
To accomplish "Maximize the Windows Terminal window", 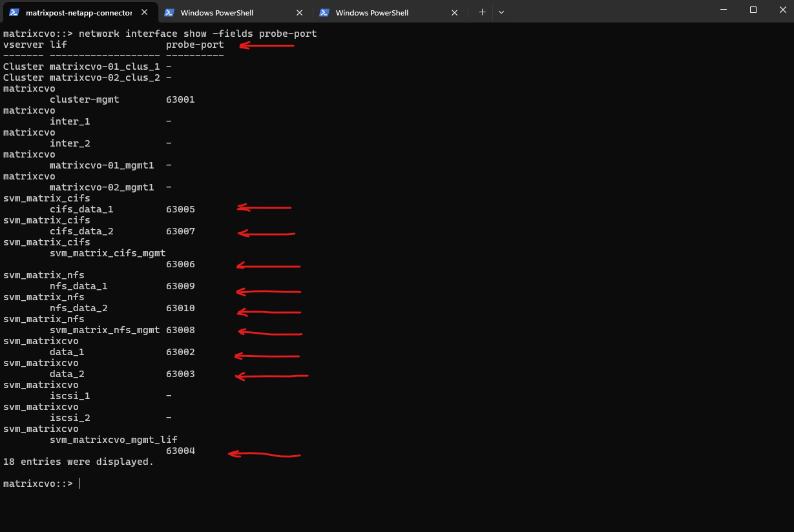I will point(753,10).
